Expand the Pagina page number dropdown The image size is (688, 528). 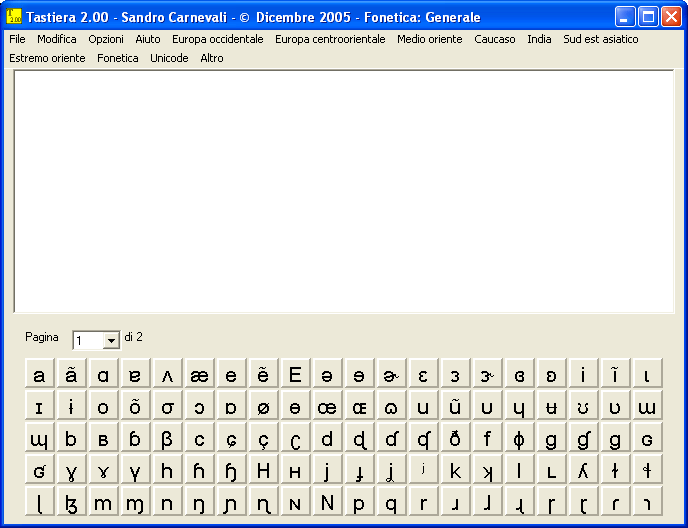pyautogui.click(x=111, y=340)
